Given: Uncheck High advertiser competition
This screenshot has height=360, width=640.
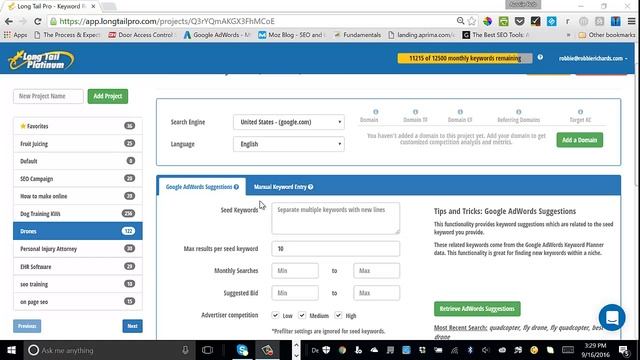Looking at the screenshot, I should pyautogui.click(x=338, y=315).
